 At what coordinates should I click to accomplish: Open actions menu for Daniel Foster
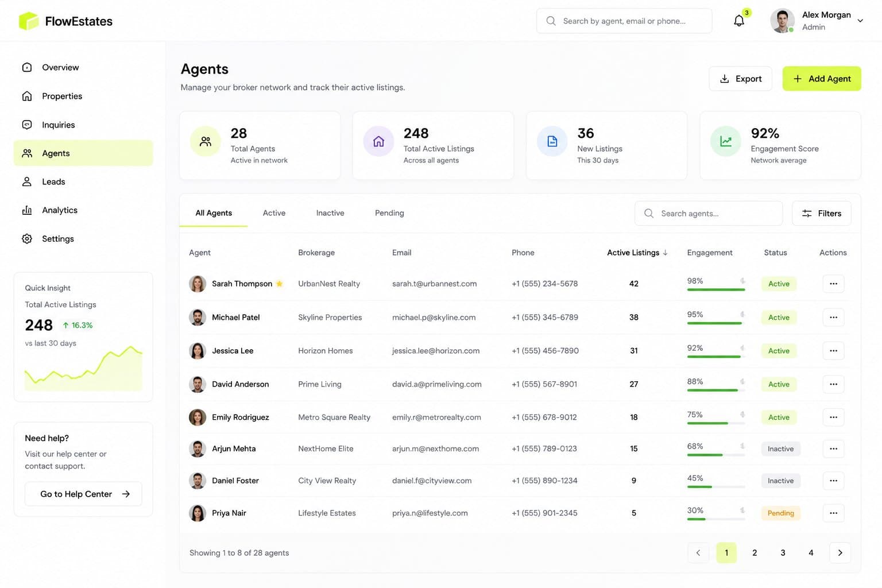click(x=833, y=481)
